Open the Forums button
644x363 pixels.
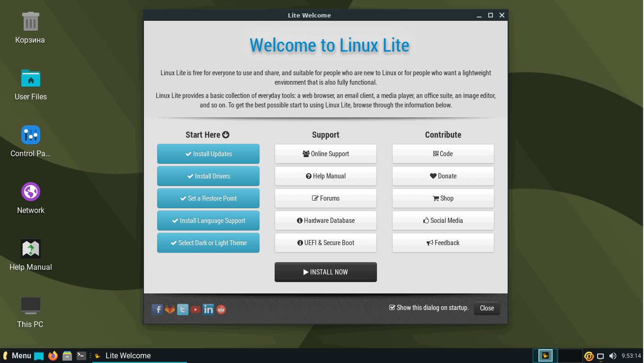[x=326, y=198]
